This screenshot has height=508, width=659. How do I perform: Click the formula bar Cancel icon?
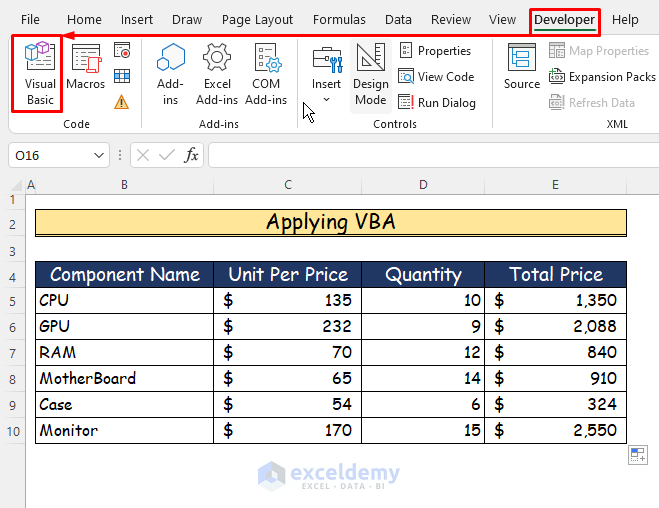coord(142,155)
